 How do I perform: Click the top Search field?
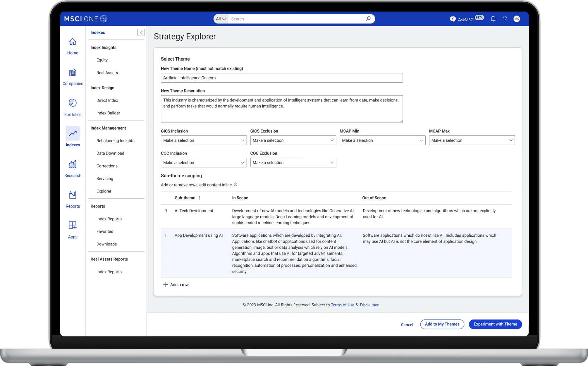click(297, 19)
